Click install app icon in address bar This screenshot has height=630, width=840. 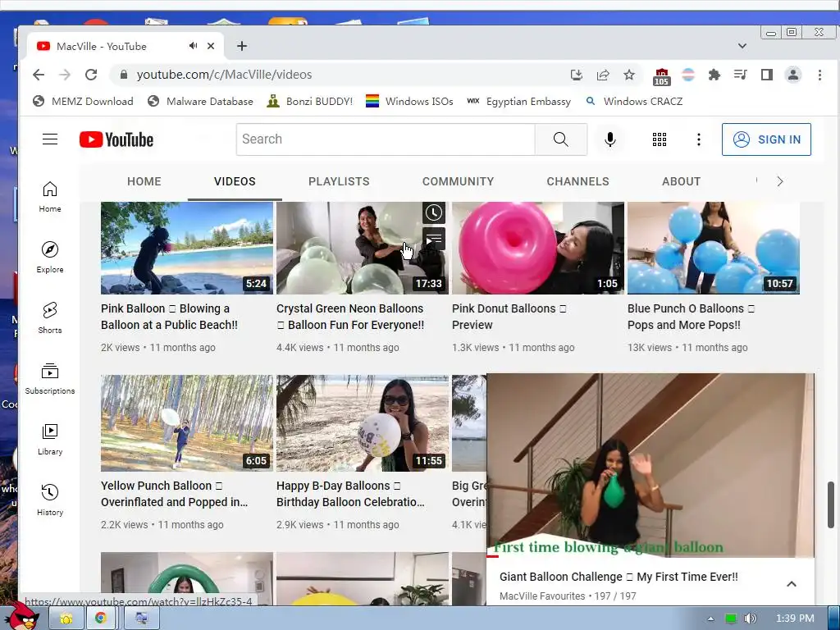(x=577, y=75)
